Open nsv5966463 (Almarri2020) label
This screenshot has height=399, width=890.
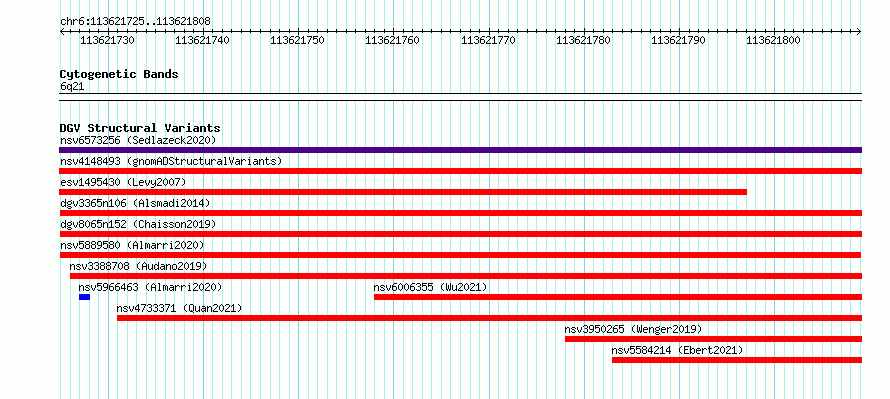pyautogui.click(x=150, y=287)
